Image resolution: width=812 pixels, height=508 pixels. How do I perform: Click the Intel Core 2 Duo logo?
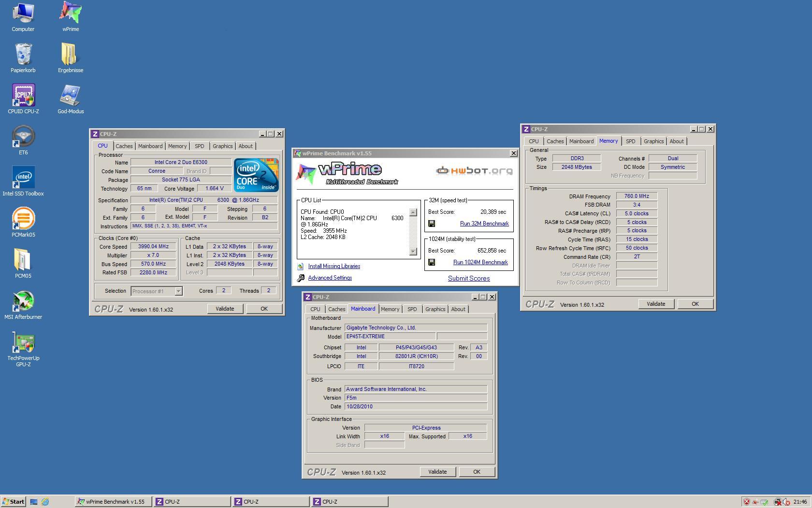click(x=256, y=175)
